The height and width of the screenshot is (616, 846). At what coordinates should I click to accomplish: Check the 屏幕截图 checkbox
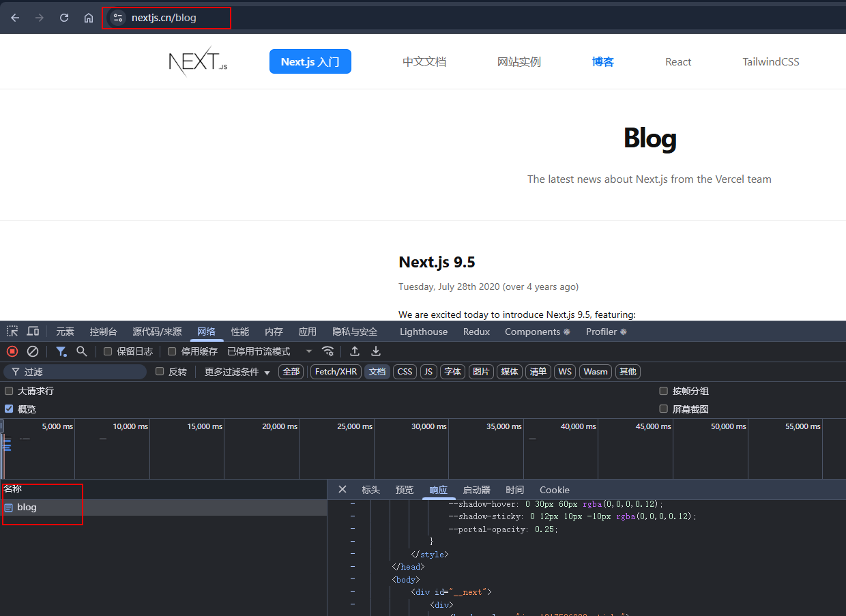[663, 409]
